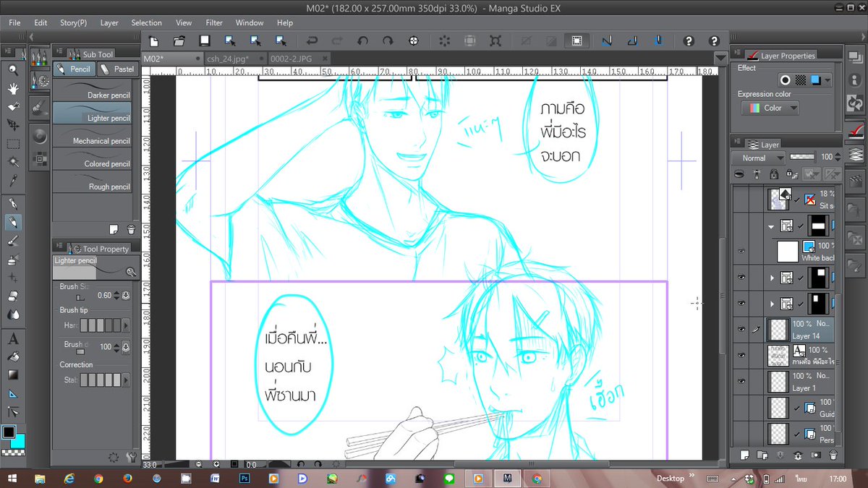Select the Ruler tool
This screenshot has width=868, height=488.
(x=13, y=393)
